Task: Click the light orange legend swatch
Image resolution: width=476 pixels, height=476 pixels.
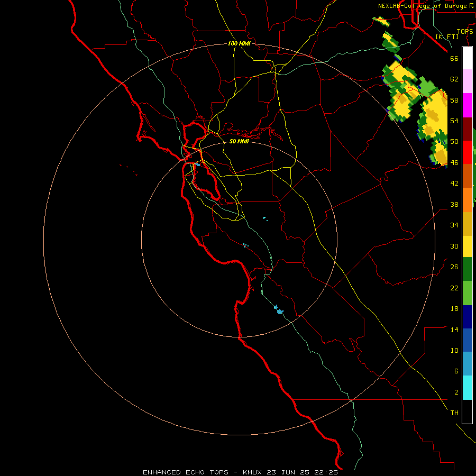Action: point(467,200)
